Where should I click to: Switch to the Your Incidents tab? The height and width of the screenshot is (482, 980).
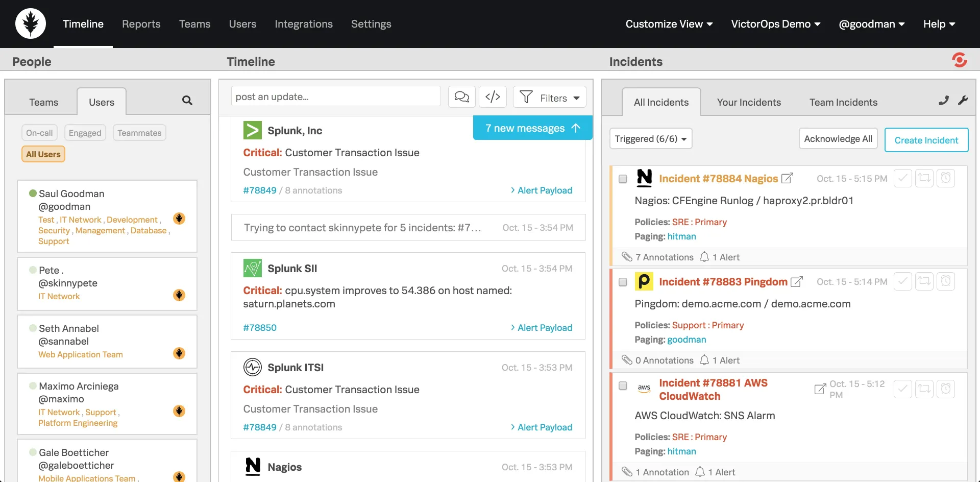pos(749,102)
